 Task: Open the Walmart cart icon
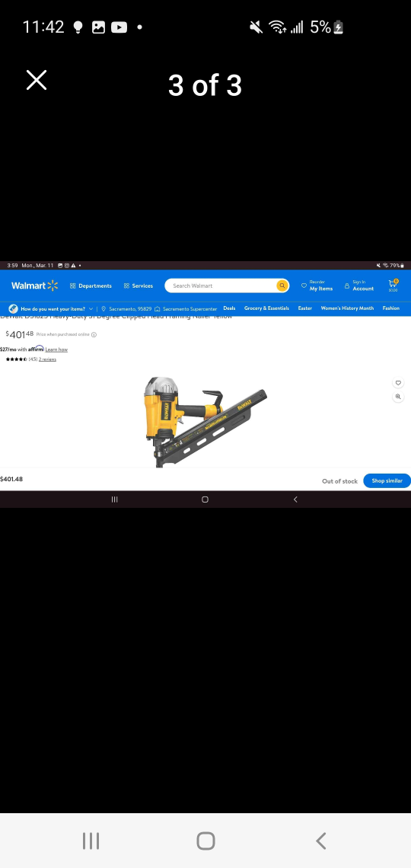click(393, 285)
